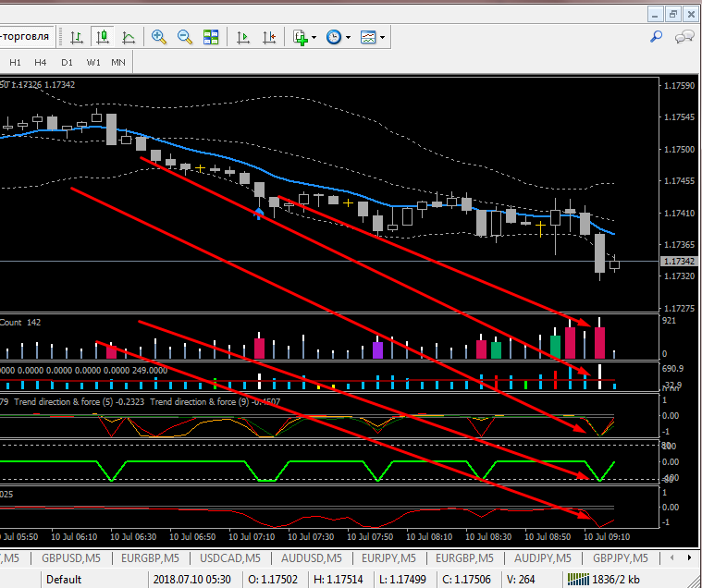
Task: Tile chart windows
Action: [x=211, y=37]
